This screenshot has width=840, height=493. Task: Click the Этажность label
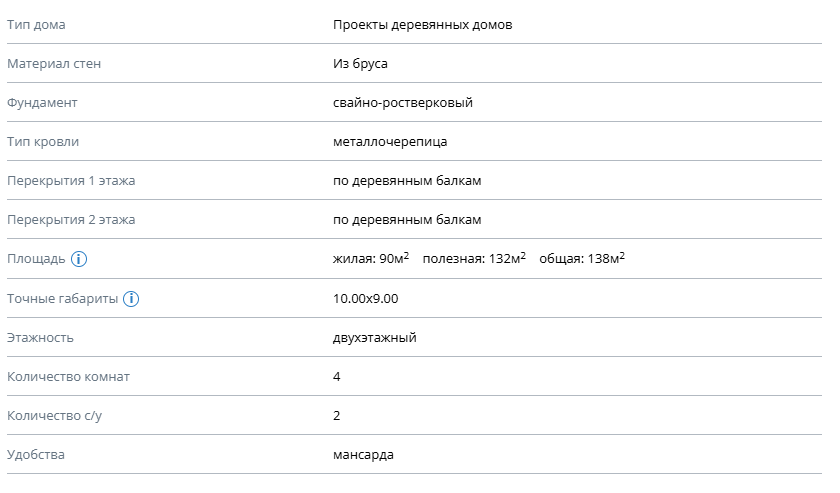pyautogui.click(x=40, y=338)
